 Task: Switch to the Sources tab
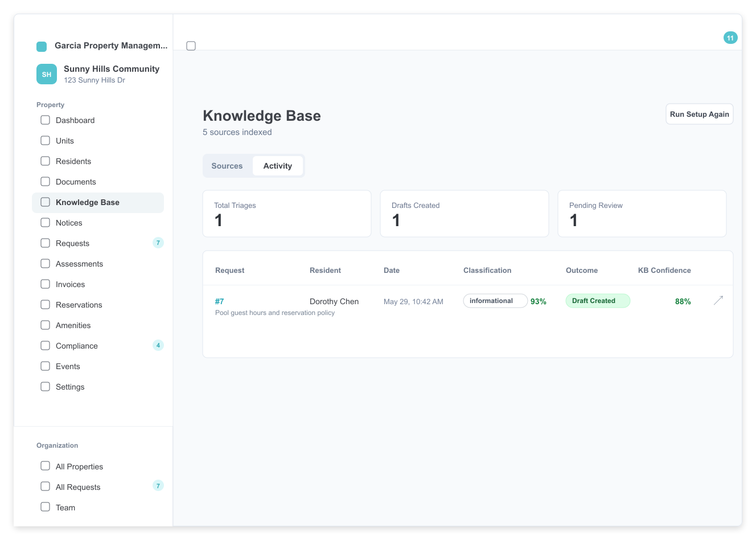(x=227, y=166)
